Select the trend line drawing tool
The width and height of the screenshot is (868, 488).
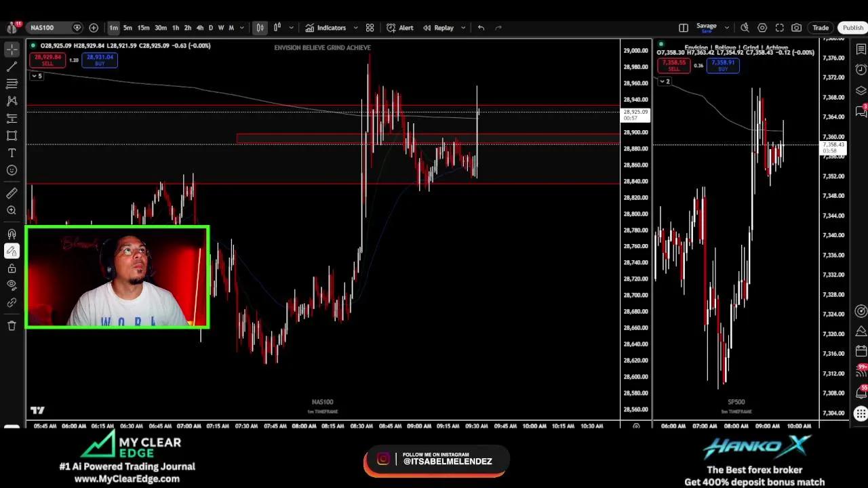pos(12,66)
